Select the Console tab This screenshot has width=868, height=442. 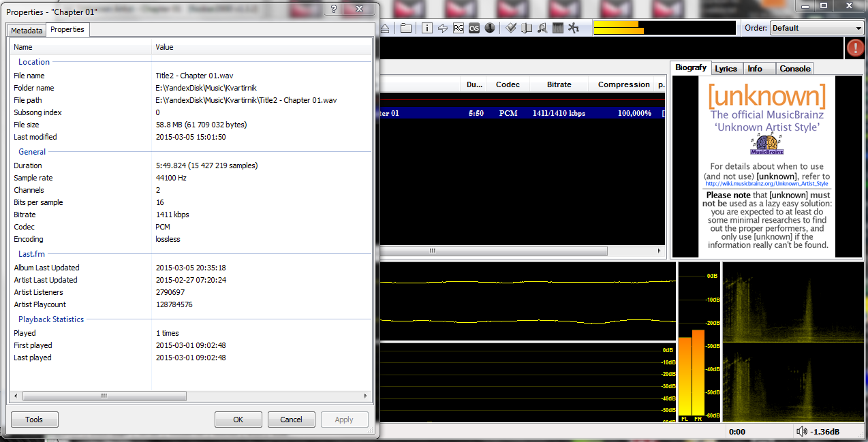pyautogui.click(x=794, y=69)
